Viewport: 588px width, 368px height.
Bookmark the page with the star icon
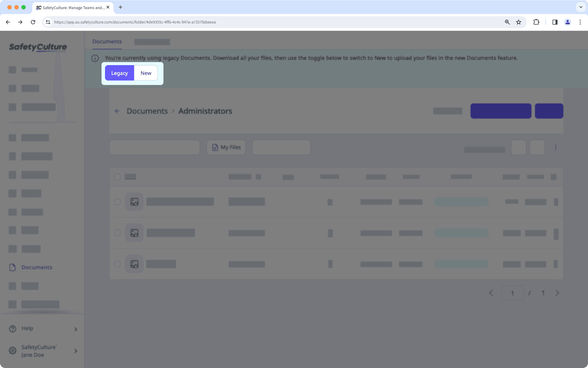pos(519,22)
